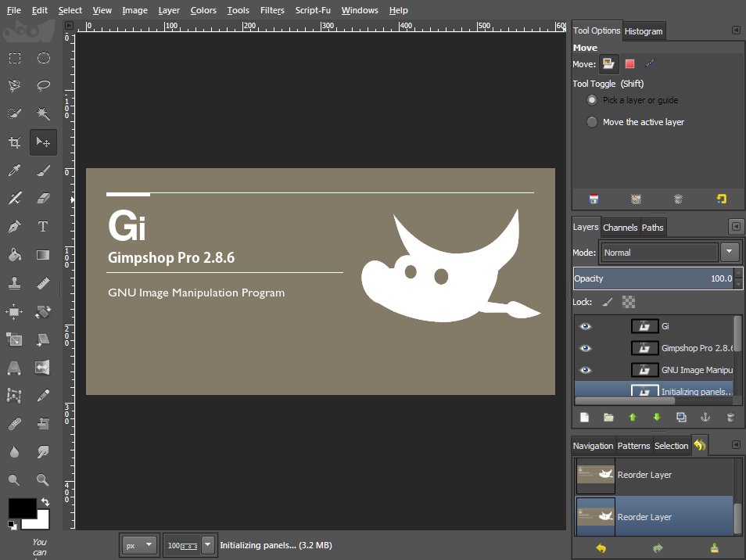Select the Bucket Fill tool
The height and width of the screenshot is (560, 746).
pyautogui.click(x=15, y=255)
